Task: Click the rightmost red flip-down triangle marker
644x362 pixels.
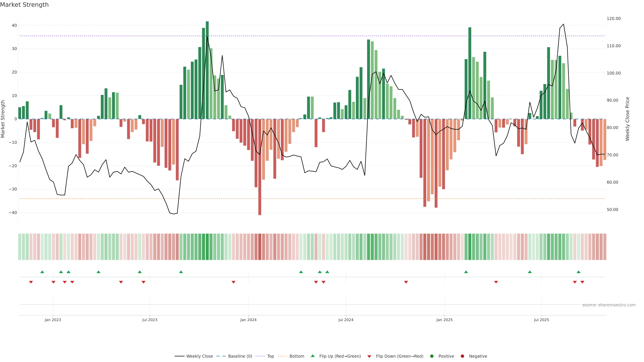Action: (582, 282)
